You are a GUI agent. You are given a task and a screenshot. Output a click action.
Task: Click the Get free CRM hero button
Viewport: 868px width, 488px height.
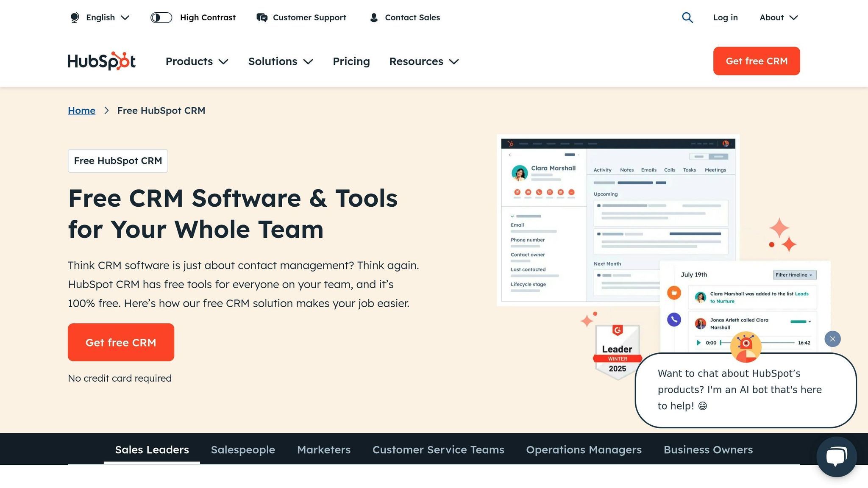121,342
